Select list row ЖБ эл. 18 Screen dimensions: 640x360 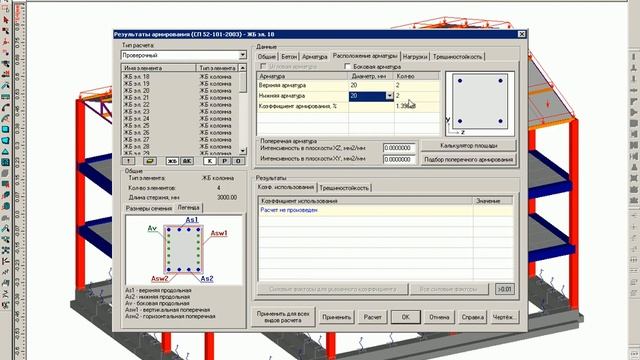click(x=180, y=77)
